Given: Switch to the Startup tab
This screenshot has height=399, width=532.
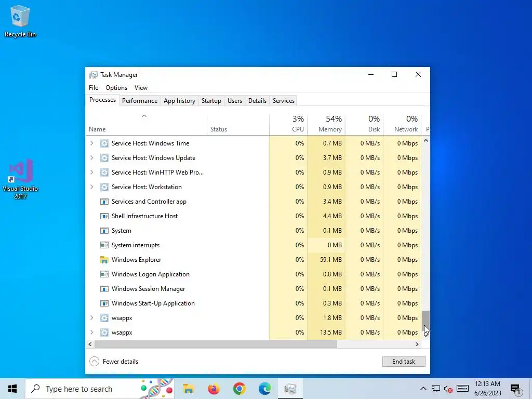Looking at the screenshot, I should (x=211, y=101).
